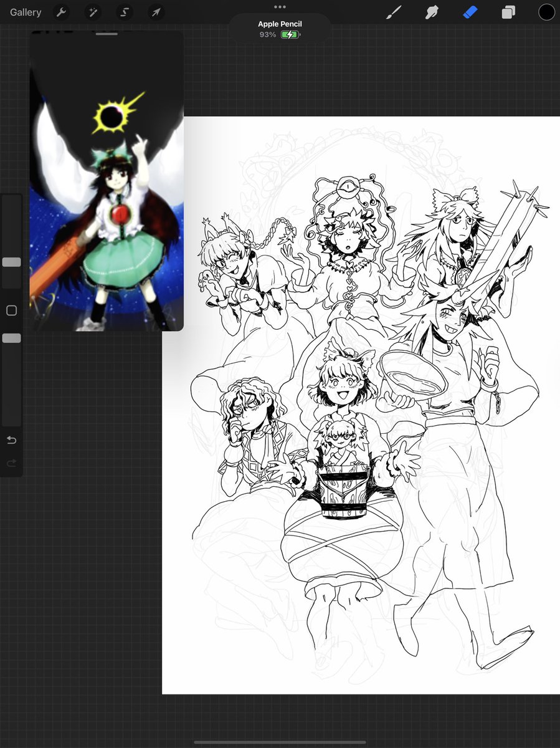Open the Adjustments magic wand menu
The height and width of the screenshot is (748, 560).
tap(92, 12)
